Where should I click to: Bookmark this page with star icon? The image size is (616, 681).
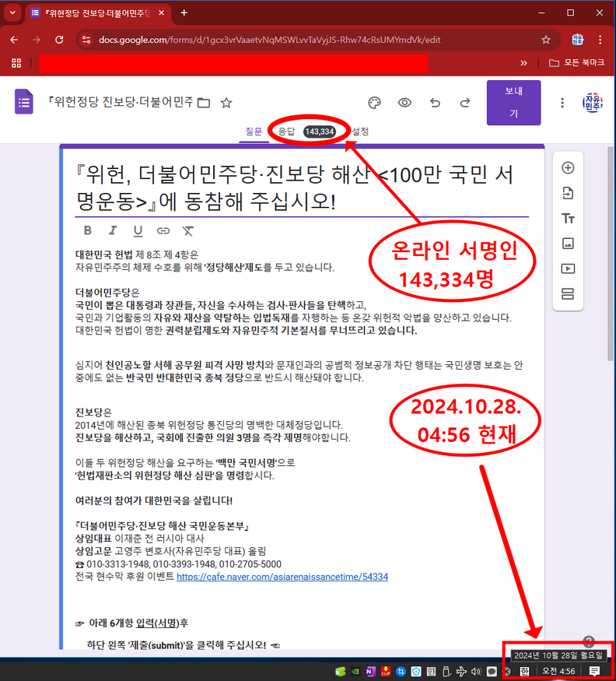coord(546,40)
